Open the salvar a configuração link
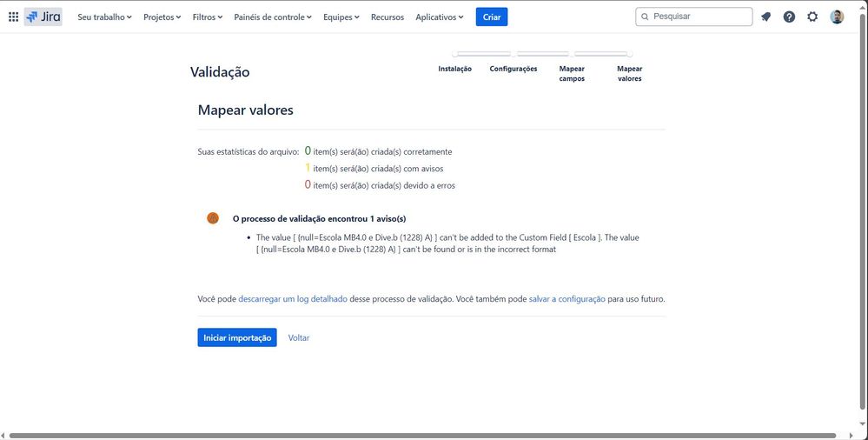Viewport: 868px width, 440px height. tap(567, 298)
